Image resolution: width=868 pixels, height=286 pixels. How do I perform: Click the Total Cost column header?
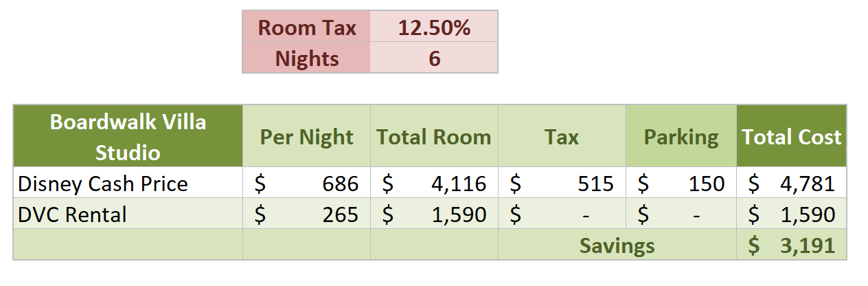(x=791, y=136)
